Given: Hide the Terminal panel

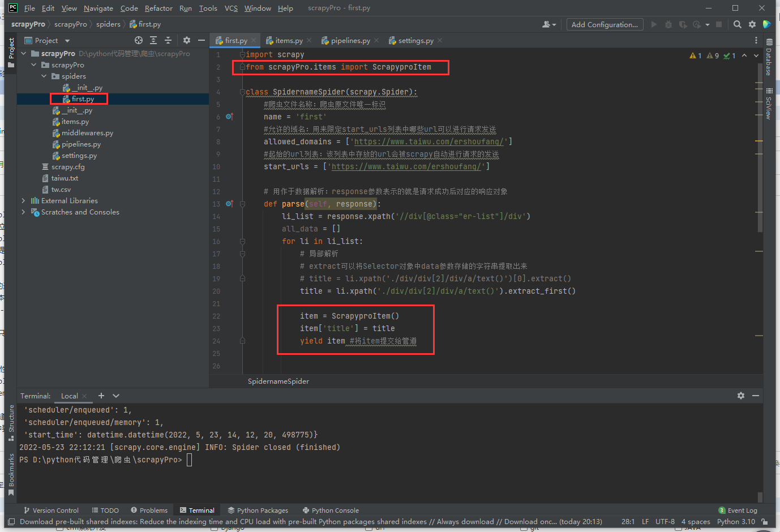Looking at the screenshot, I should click(756, 396).
